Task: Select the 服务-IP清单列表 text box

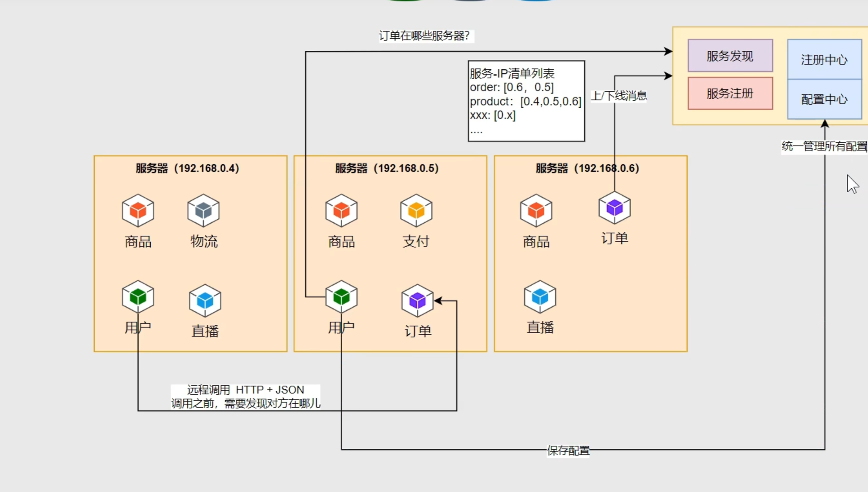Action: (526, 101)
